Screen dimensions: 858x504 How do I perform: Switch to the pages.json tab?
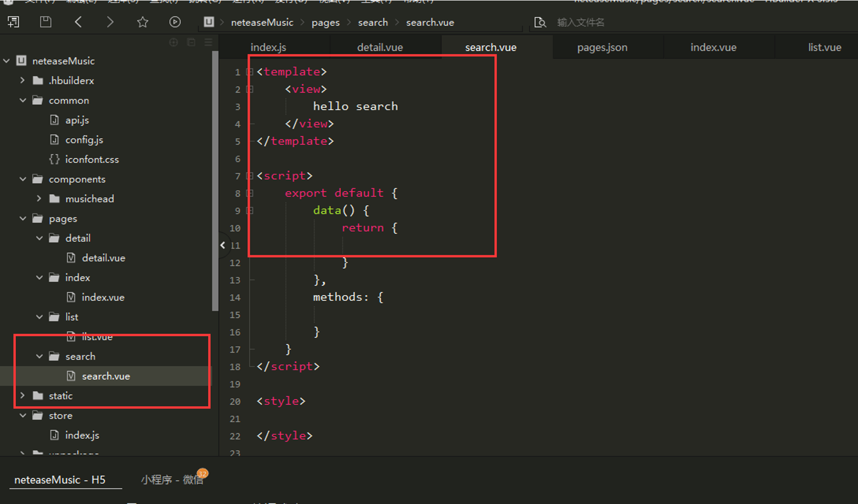[x=602, y=47]
